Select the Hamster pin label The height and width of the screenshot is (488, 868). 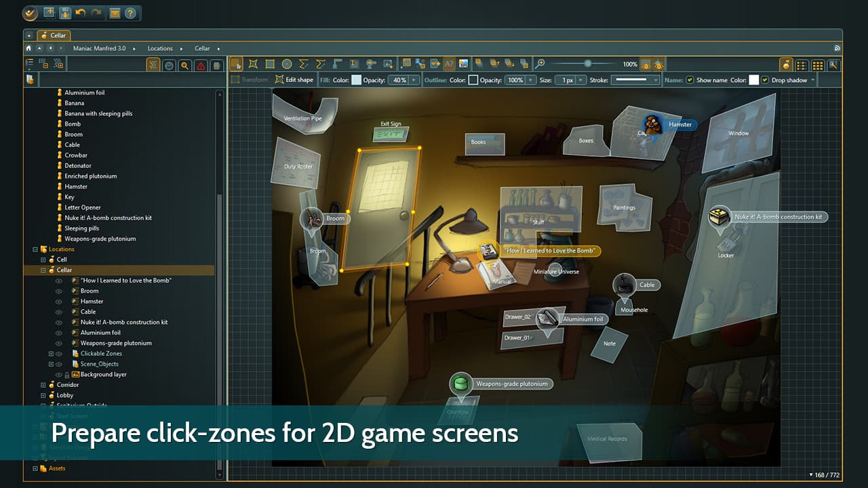pos(679,125)
